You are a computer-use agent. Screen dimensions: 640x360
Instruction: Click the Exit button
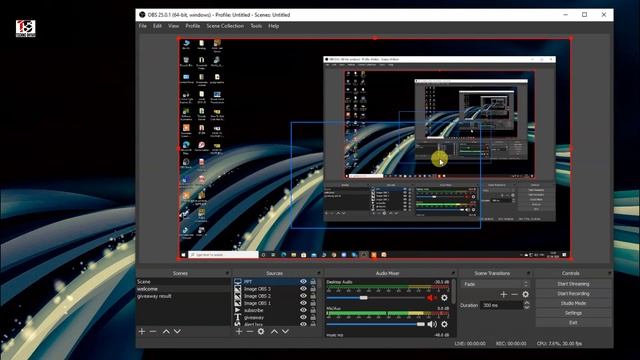573,322
